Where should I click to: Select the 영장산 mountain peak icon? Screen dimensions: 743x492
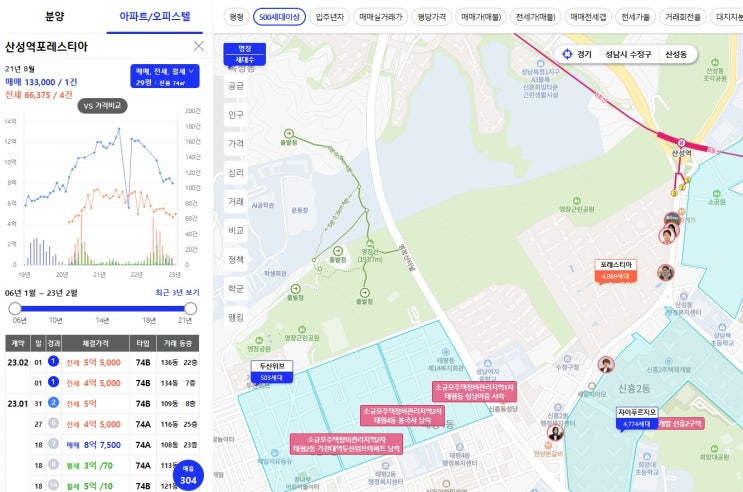[370, 243]
